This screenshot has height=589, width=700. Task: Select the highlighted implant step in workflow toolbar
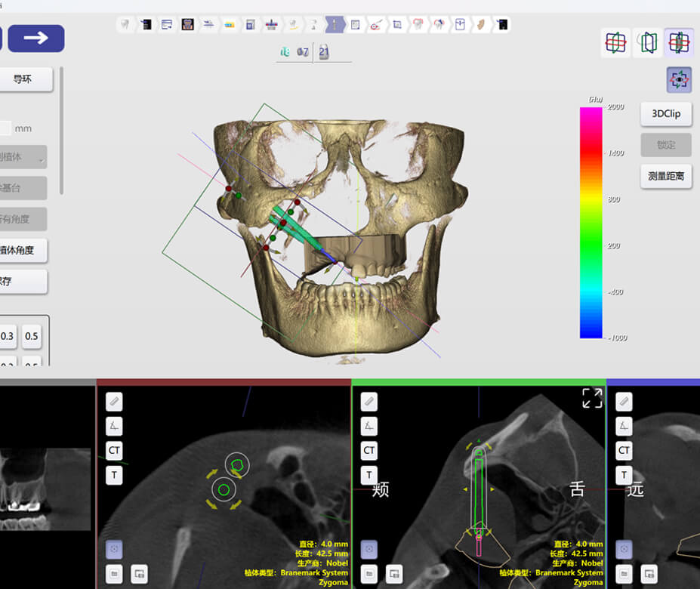tap(334, 25)
